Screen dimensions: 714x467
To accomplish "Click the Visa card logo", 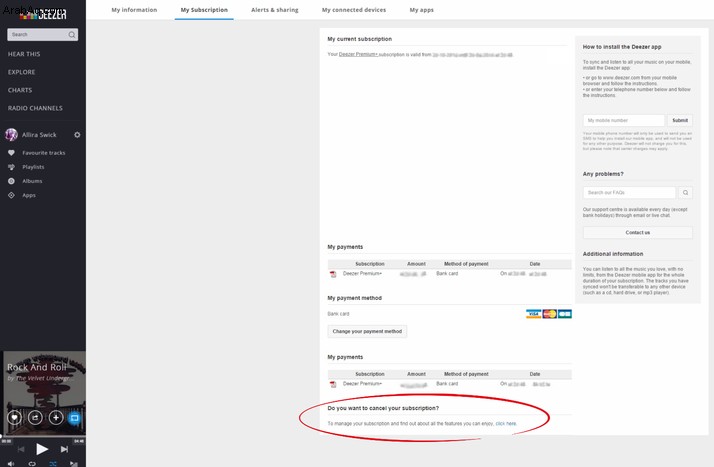I will (533, 314).
